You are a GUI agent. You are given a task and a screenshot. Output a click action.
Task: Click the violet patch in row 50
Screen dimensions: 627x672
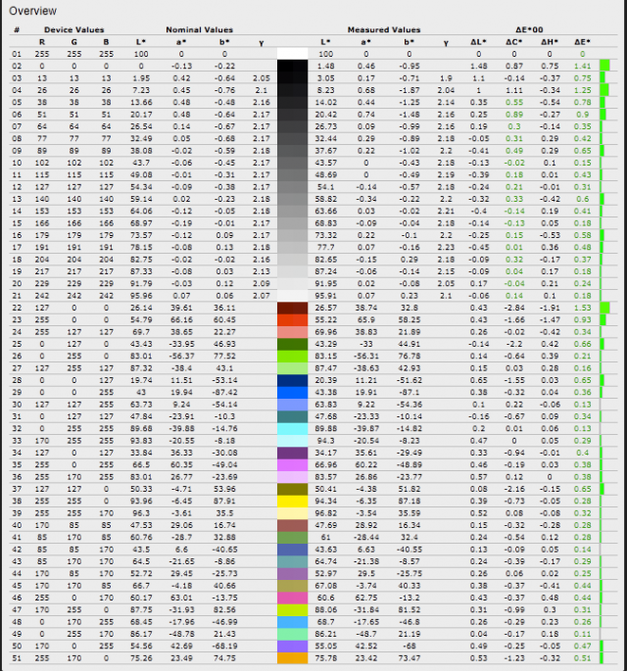point(292,646)
